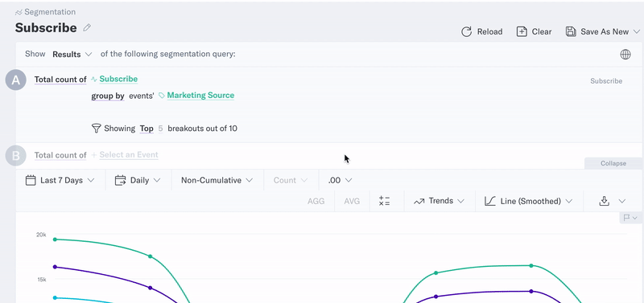Open the Daily interval dropdown
Viewport: 644px width, 303px height.
click(x=138, y=180)
